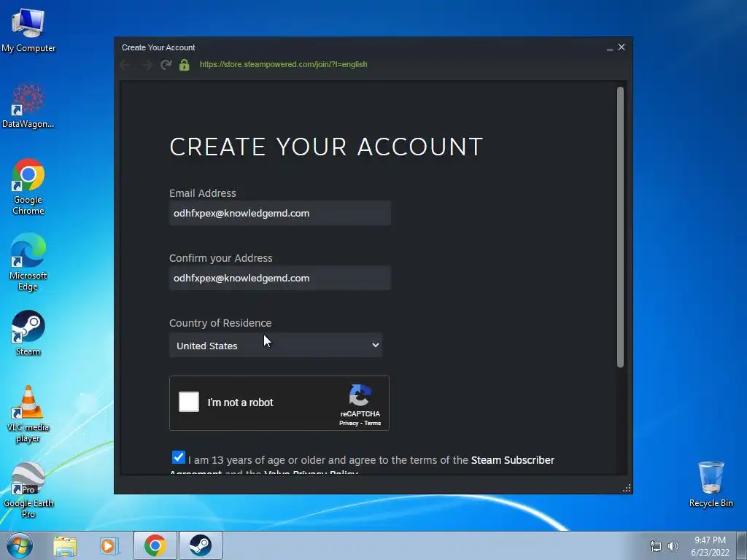This screenshot has height=560, width=747.
Task: Click the Show Desktop strip at taskbar end
Action: (x=742, y=545)
